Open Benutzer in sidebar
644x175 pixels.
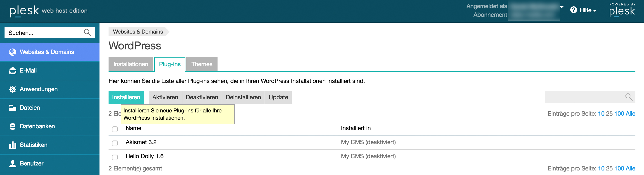(x=50, y=163)
